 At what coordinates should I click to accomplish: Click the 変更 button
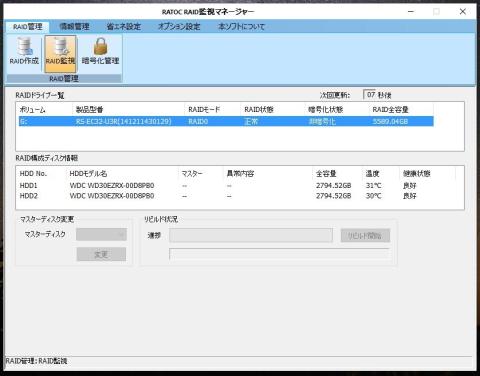pos(101,254)
